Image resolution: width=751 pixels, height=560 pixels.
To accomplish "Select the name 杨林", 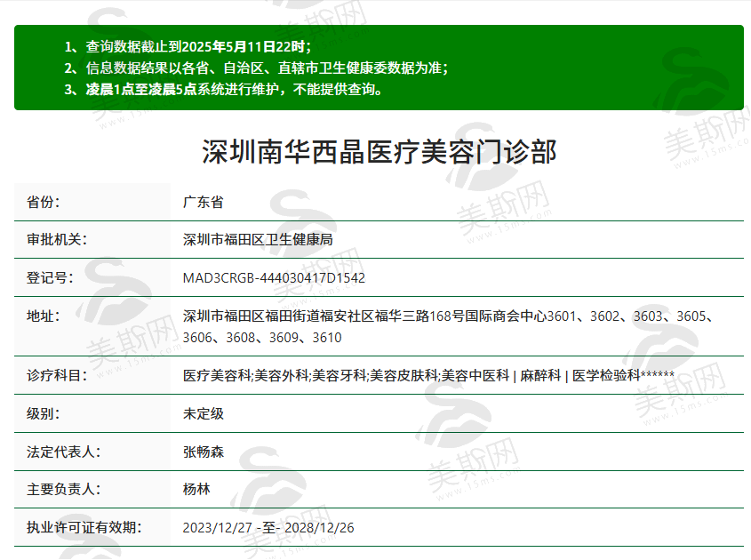I will tap(196, 489).
